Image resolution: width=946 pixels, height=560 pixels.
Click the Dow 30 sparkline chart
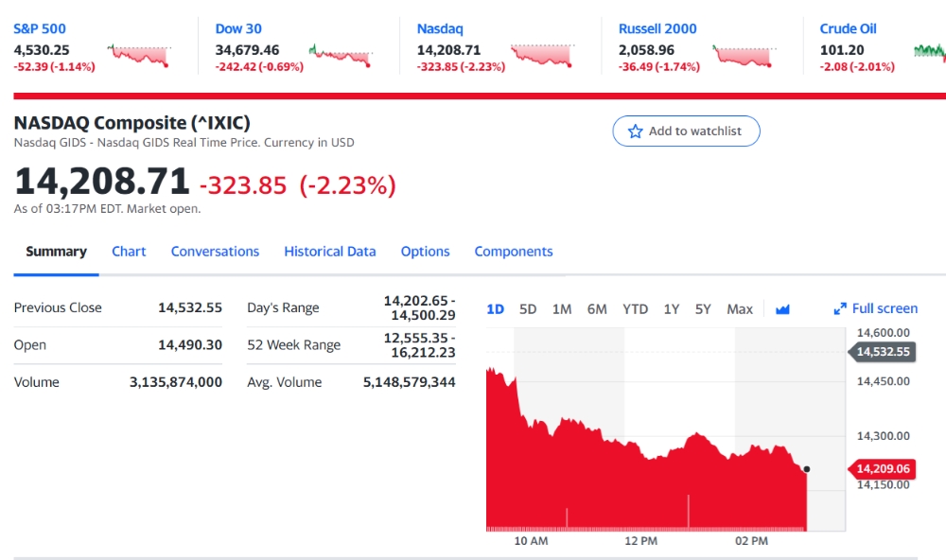point(341,55)
